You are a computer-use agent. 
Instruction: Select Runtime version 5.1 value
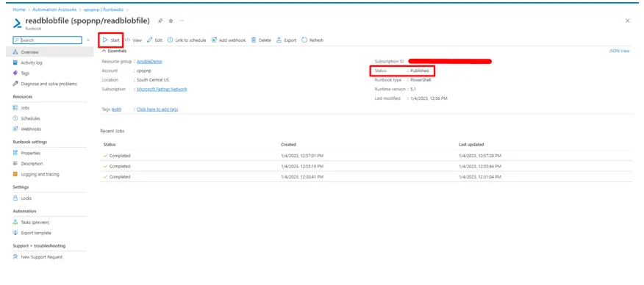tap(413, 89)
